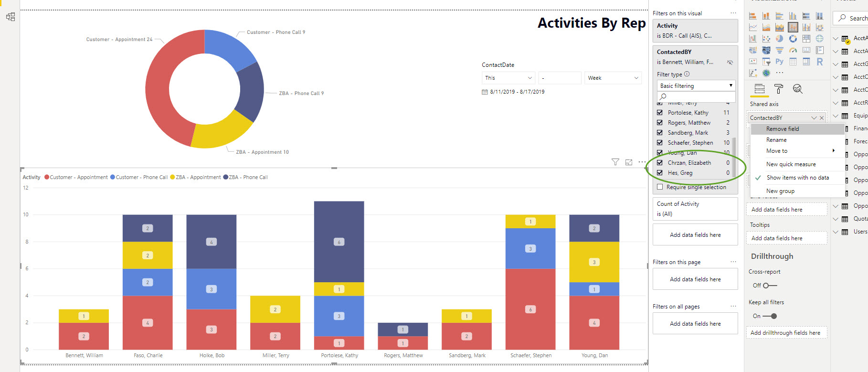Select the R script visual icon
The width and height of the screenshot is (868, 372).
click(820, 62)
